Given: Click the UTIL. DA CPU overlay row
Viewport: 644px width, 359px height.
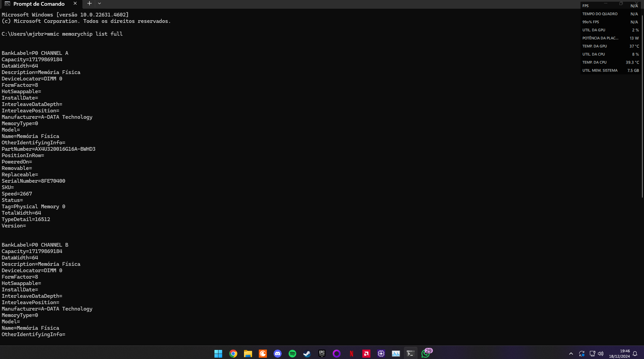Looking at the screenshot, I should [x=610, y=54].
